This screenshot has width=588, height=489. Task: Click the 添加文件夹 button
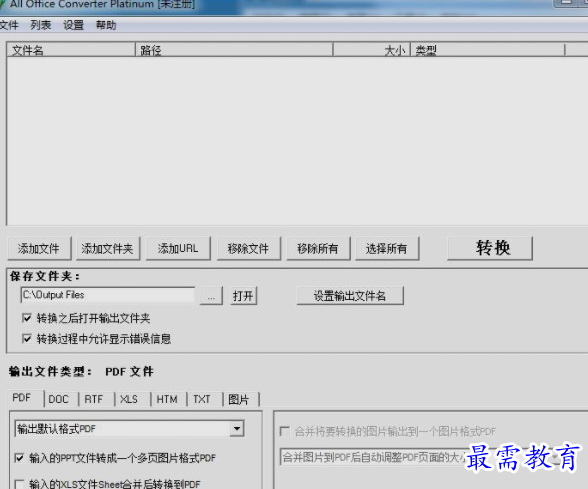pyautogui.click(x=108, y=248)
